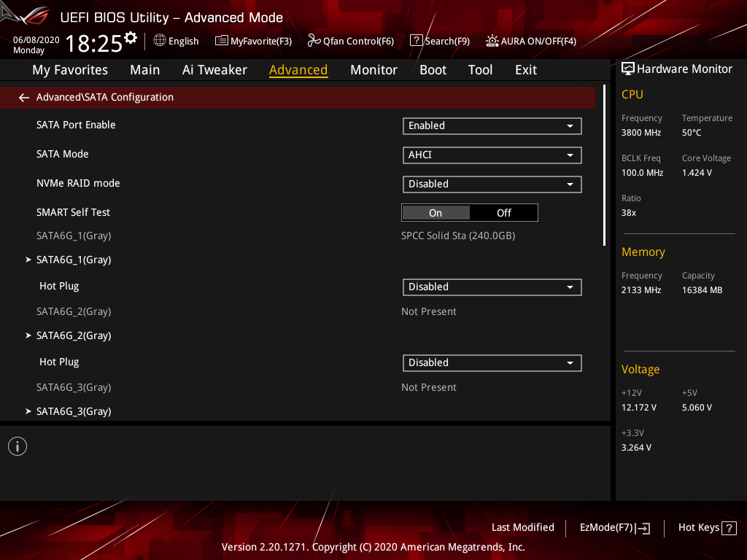Click the 06/08/2020 date display

pos(36,40)
